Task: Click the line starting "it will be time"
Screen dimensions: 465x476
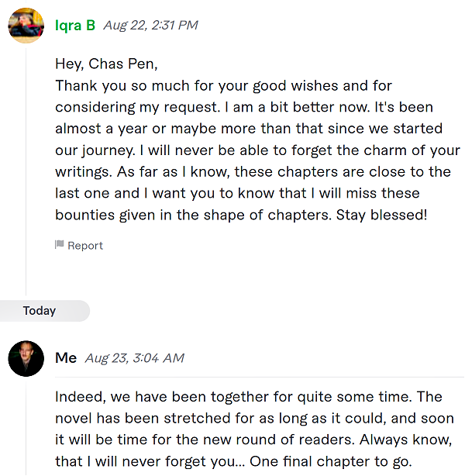Action: [x=253, y=440]
